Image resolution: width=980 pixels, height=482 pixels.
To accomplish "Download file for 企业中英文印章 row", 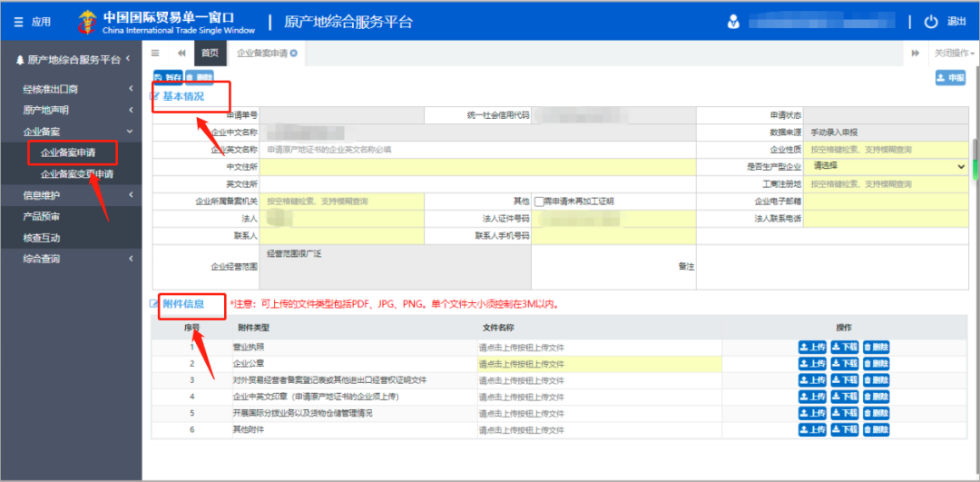I will (845, 397).
